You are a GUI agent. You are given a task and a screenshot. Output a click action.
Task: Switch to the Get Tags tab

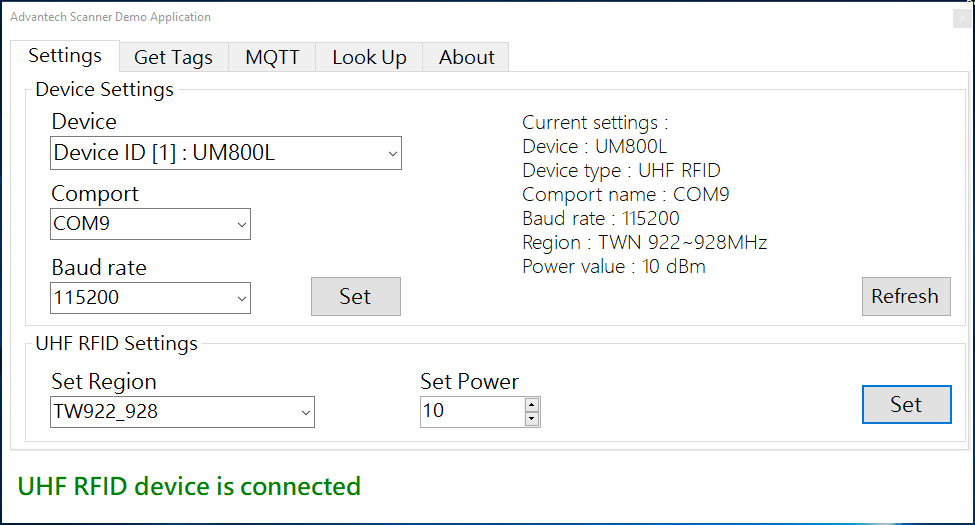pyautogui.click(x=173, y=58)
